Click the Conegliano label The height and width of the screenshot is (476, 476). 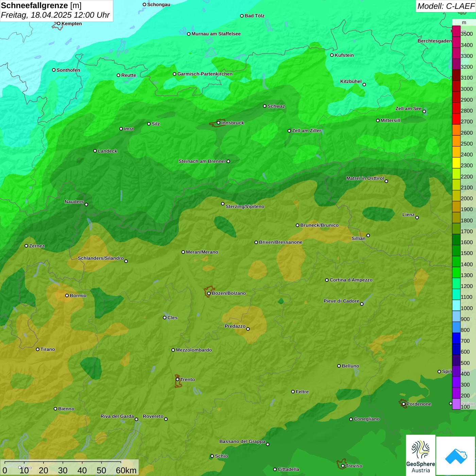point(367,419)
